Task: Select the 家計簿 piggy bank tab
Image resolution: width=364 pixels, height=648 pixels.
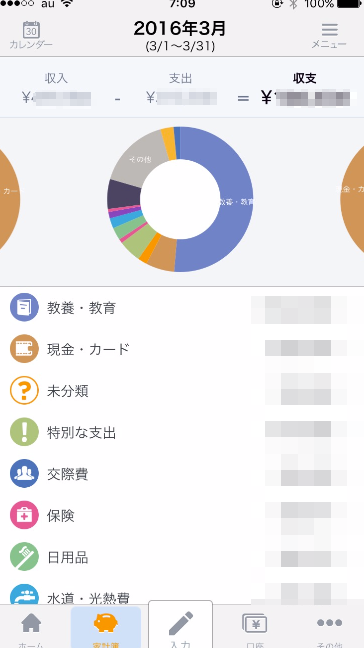Action: (106, 627)
